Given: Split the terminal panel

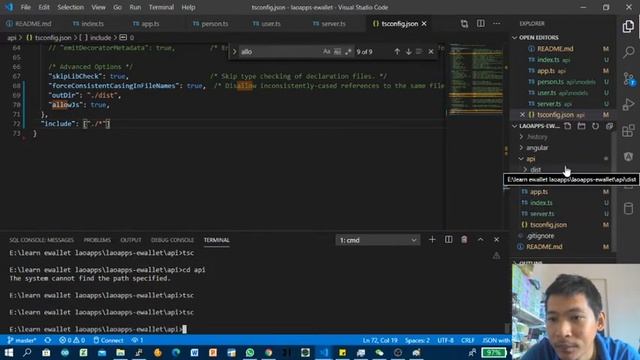Looking at the screenshot, I should (449, 240).
